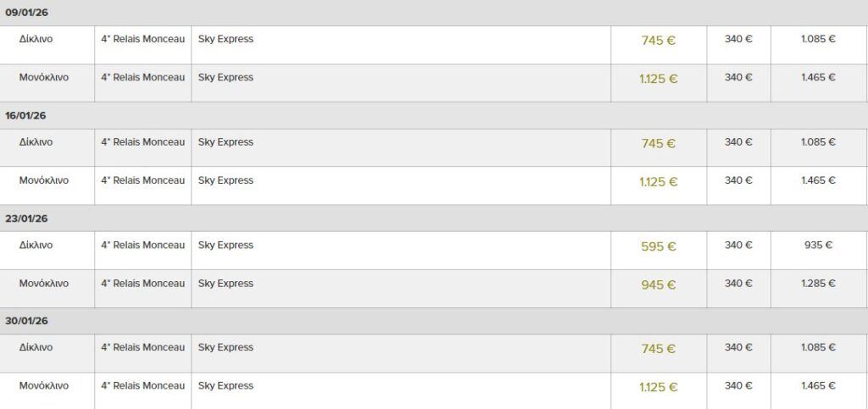Image resolution: width=868 pixels, height=409 pixels.
Task: Select the 16/01/26 departure date header
Action: pos(27,116)
